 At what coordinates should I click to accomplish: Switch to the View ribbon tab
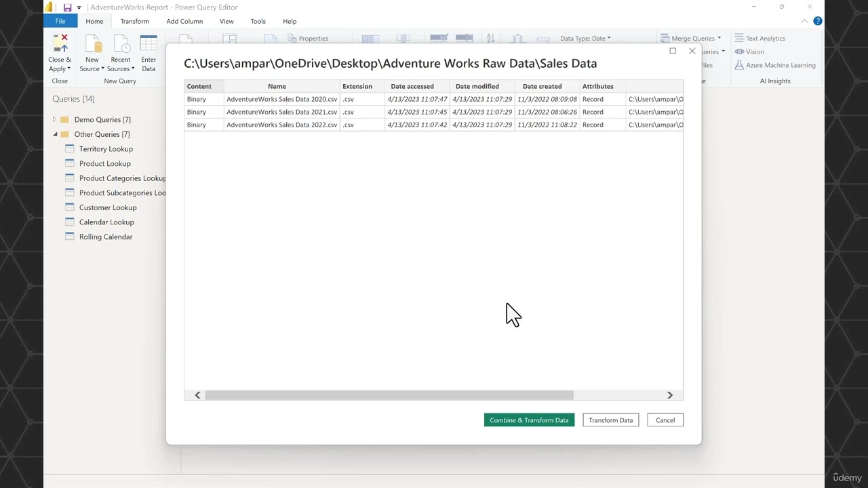click(x=226, y=21)
